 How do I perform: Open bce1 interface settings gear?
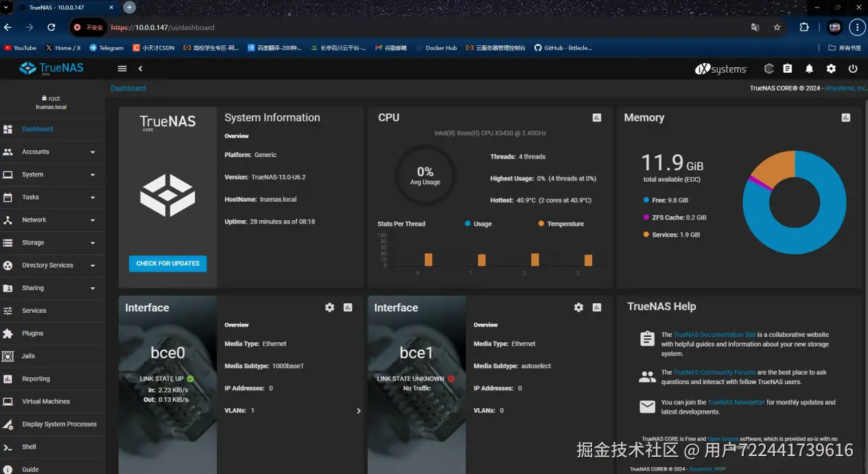578,307
